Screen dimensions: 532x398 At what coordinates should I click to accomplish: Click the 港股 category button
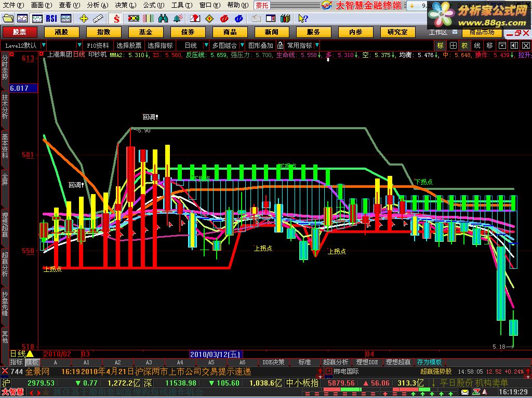[61, 32]
